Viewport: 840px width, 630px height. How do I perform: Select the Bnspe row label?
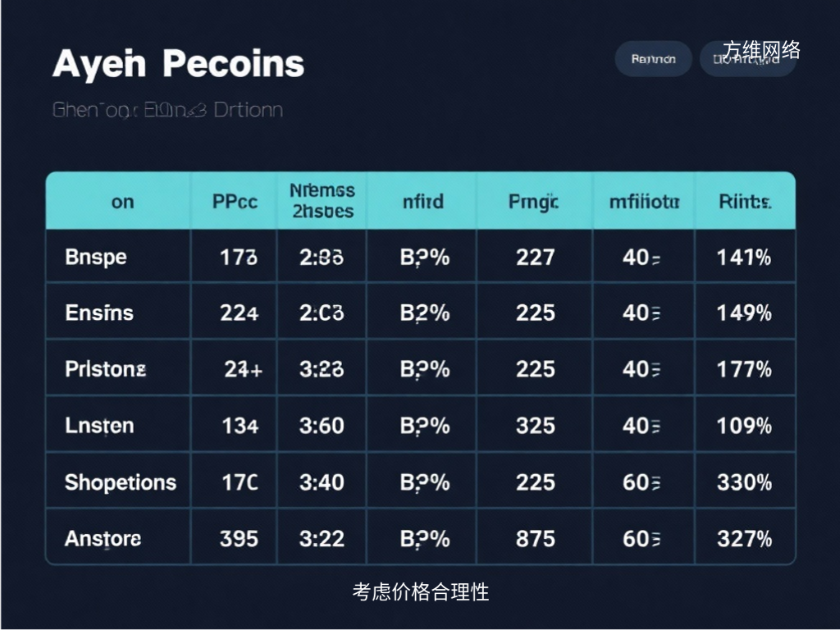click(96, 257)
